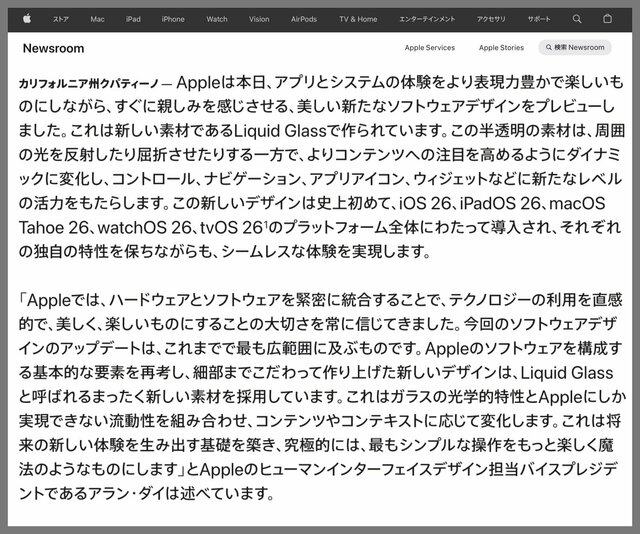Open the shopping bag icon
The image size is (640, 534).
pos(607,19)
